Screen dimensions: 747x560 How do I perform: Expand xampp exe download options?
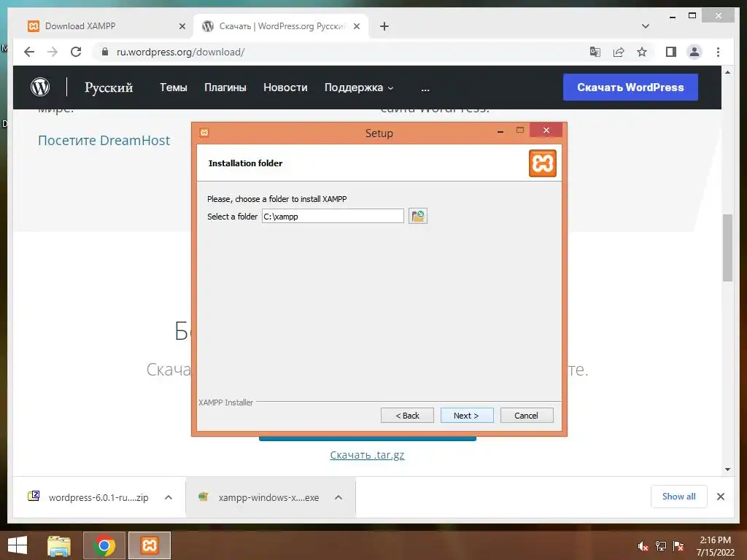point(338,497)
